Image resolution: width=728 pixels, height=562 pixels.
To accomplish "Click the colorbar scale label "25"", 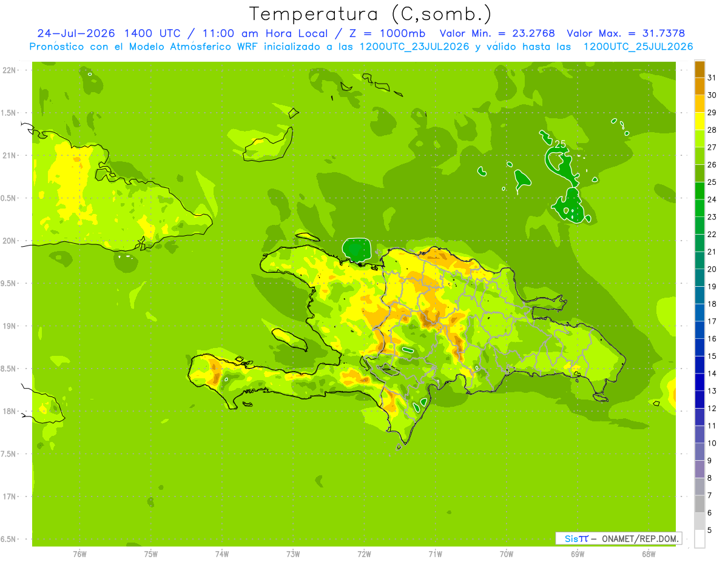I will point(712,182).
